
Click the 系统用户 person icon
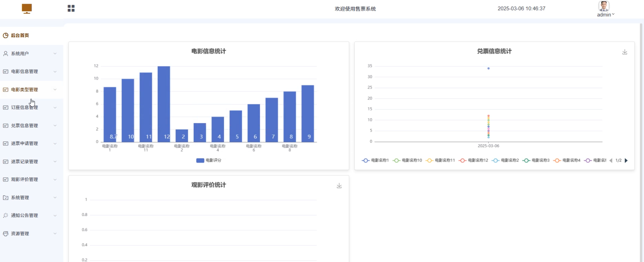[x=5, y=54]
